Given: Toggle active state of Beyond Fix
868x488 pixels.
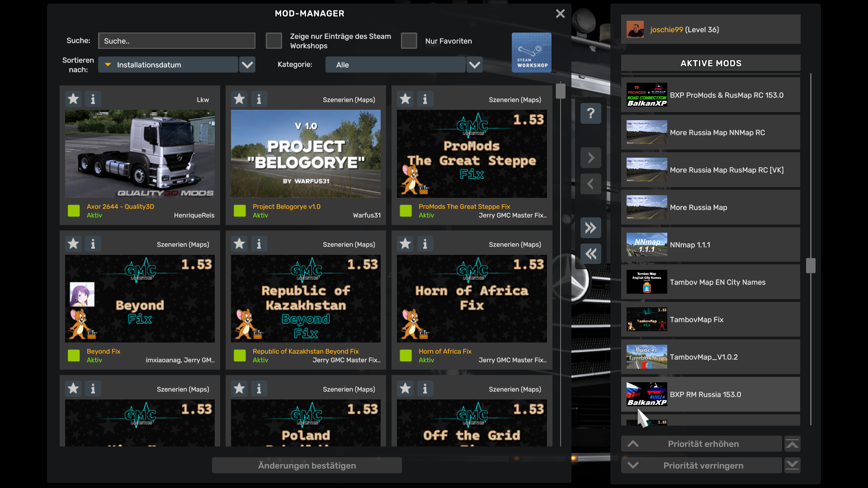Looking at the screenshot, I should [x=74, y=356].
